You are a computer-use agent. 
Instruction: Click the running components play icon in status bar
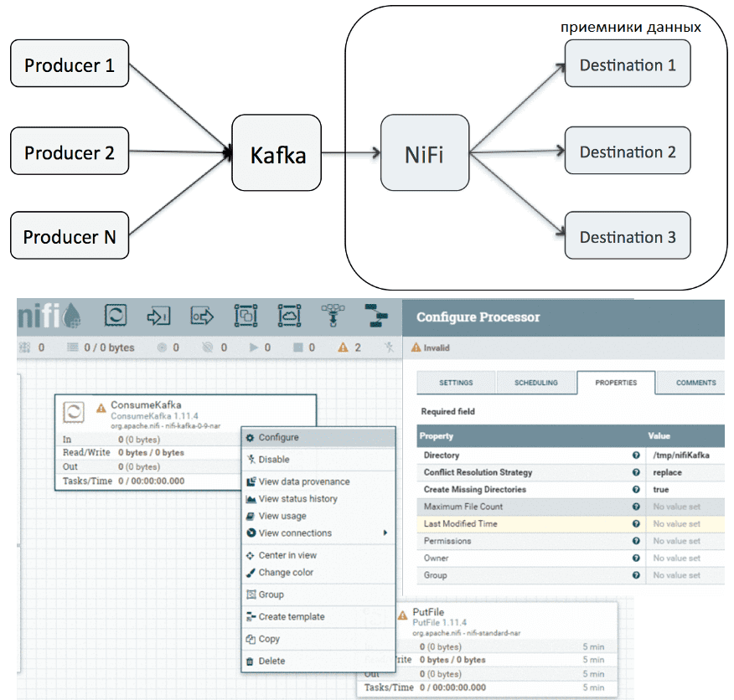[253, 347]
